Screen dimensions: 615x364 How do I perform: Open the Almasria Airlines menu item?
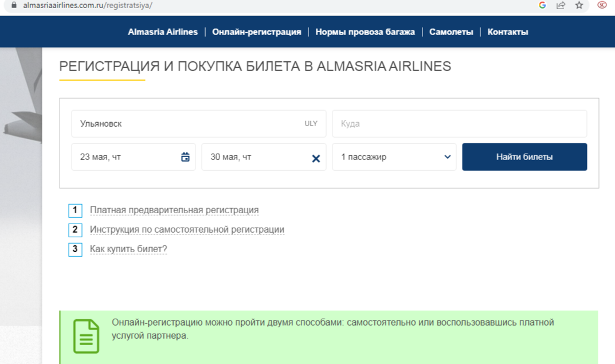click(x=163, y=32)
